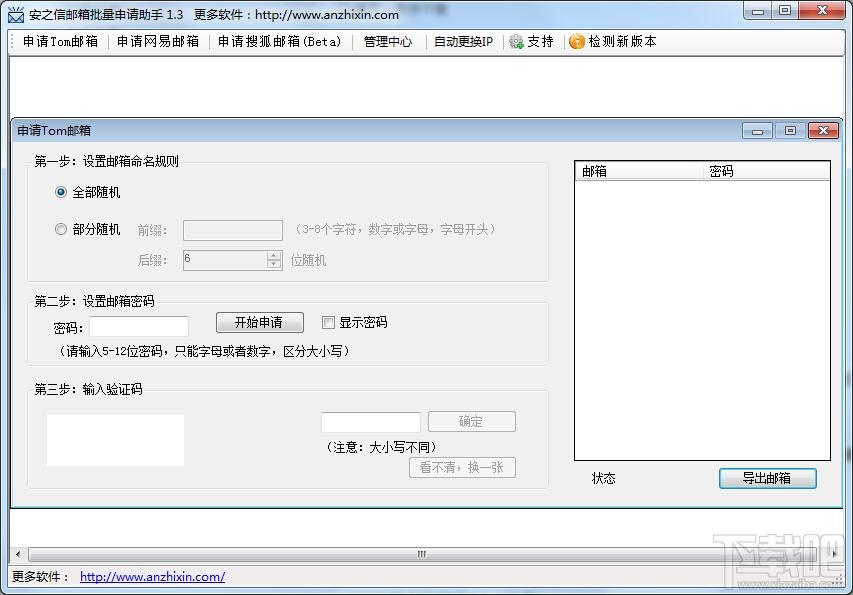The height and width of the screenshot is (595, 853).
Task: Open the 申请Tom邮箱 menu
Action: pyautogui.click(x=60, y=41)
